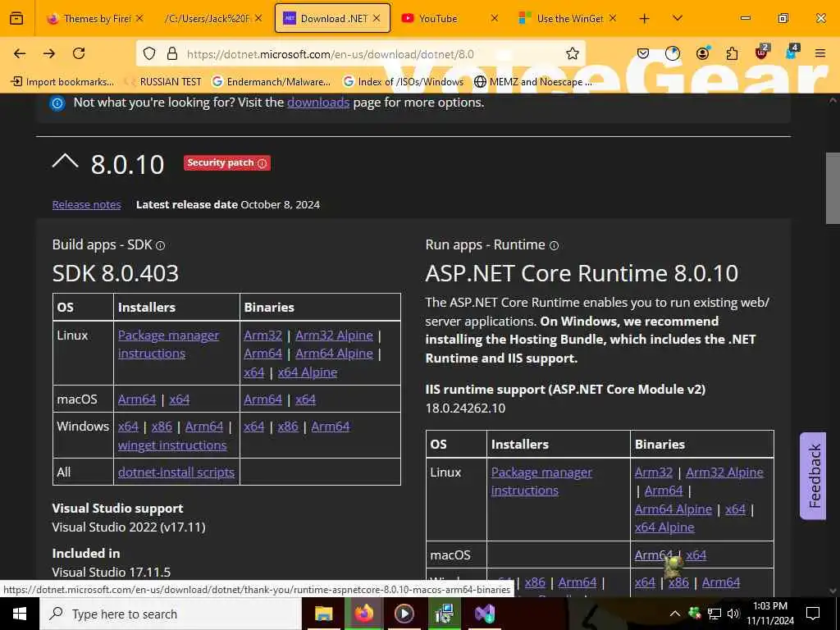Download ASP.NET Runtime macOS x64 binaries
This screenshot has height=630, width=840.
[696, 555]
